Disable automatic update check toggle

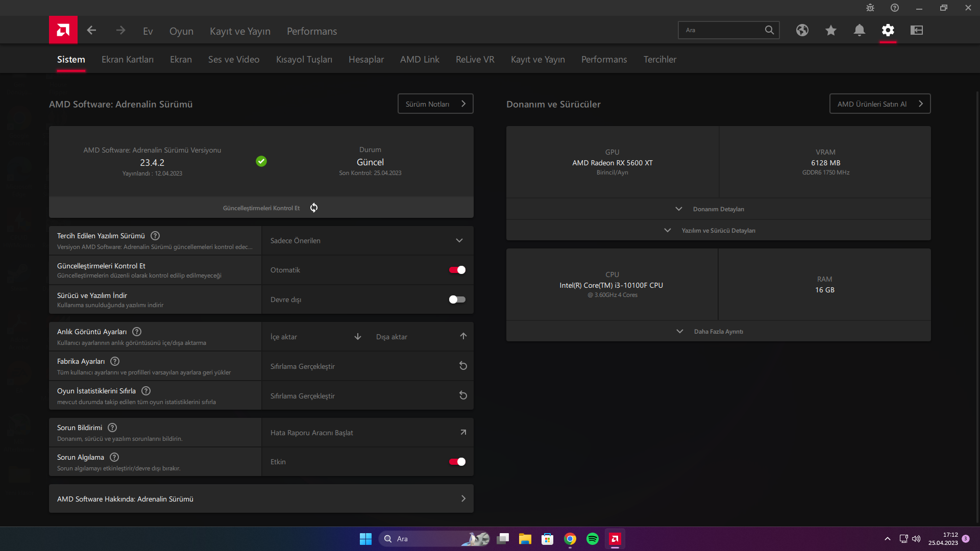click(457, 270)
